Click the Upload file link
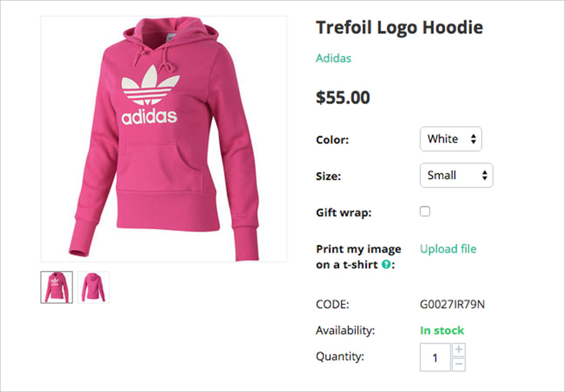Image resolution: width=565 pixels, height=392 pixels. [x=448, y=249]
